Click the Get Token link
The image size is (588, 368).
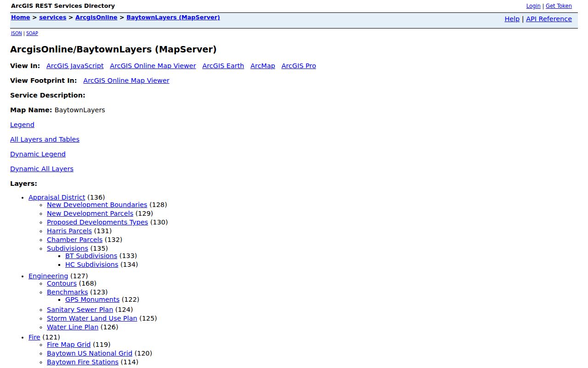pyautogui.click(x=559, y=6)
